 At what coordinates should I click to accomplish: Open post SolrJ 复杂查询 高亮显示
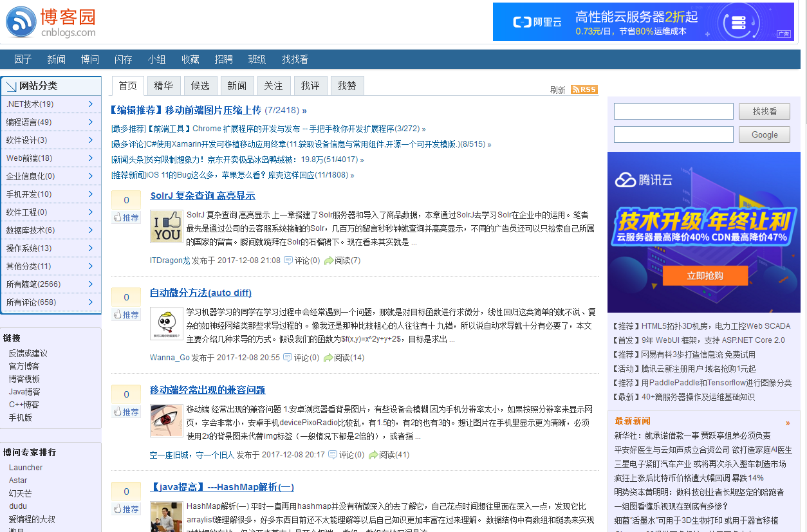pyautogui.click(x=203, y=196)
